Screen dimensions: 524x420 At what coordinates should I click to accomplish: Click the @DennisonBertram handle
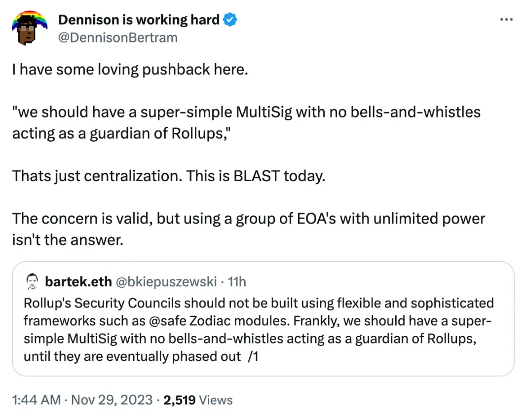[x=117, y=38]
